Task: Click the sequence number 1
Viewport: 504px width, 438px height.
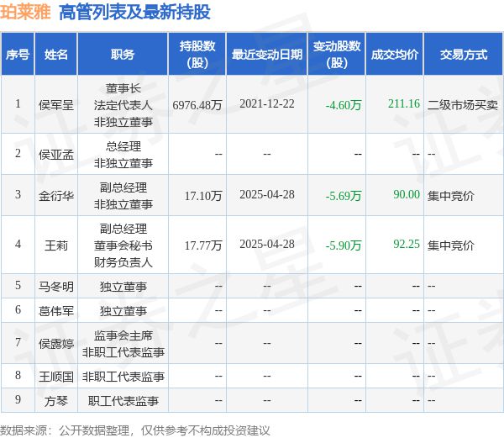Action: [18, 104]
